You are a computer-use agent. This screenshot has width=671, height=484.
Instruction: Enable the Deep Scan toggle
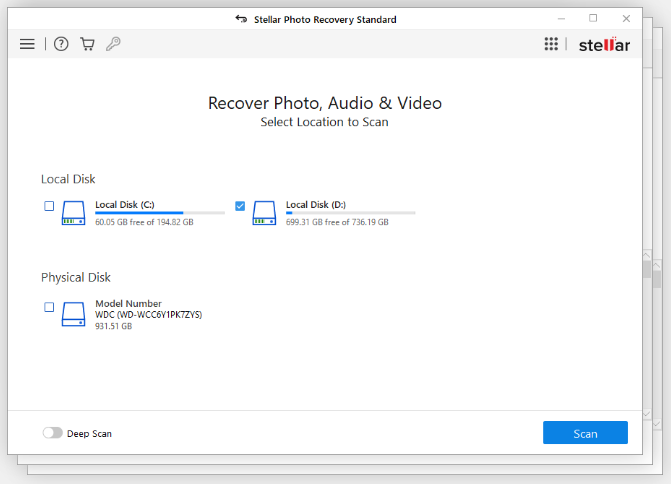point(53,433)
